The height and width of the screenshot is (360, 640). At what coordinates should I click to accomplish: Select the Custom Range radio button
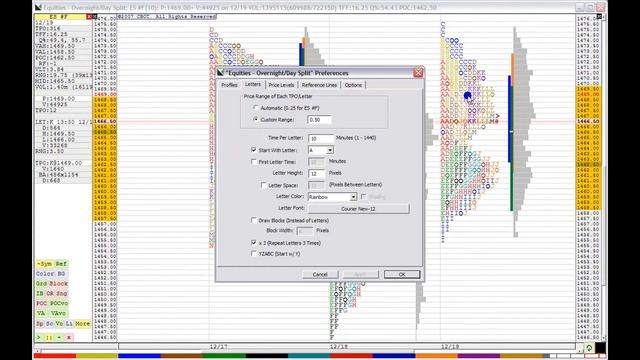tap(256, 120)
